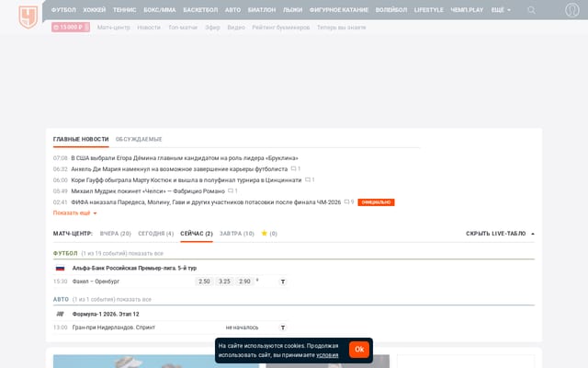588x368 pixels.
Task: Click the ОФИЦИАЛЬНО orange badge
Action: (376, 202)
